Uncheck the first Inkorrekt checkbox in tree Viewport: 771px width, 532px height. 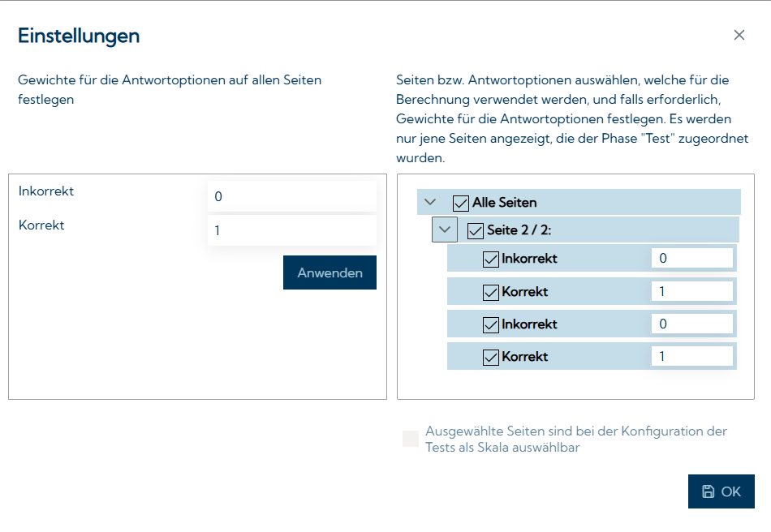pos(490,260)
